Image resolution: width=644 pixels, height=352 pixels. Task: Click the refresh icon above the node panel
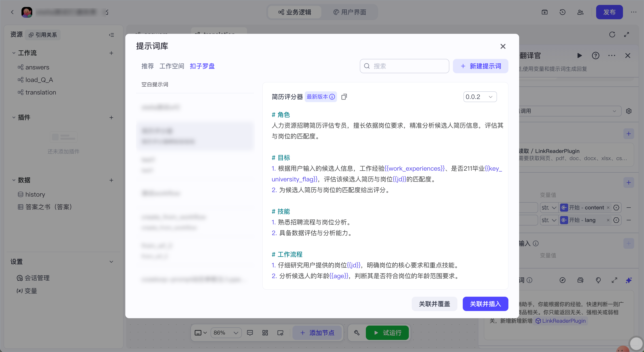click(612, 34)
